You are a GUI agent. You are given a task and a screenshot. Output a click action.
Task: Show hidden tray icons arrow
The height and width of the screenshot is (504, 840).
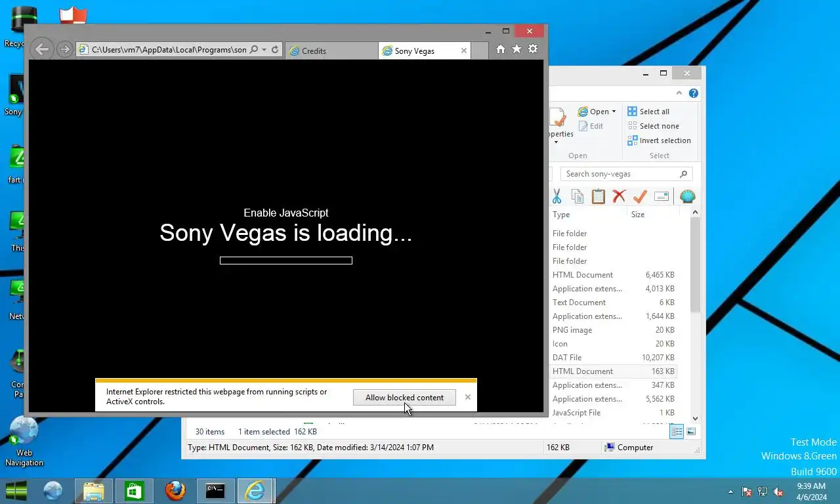pyautogui.click(x=730, y=492)
